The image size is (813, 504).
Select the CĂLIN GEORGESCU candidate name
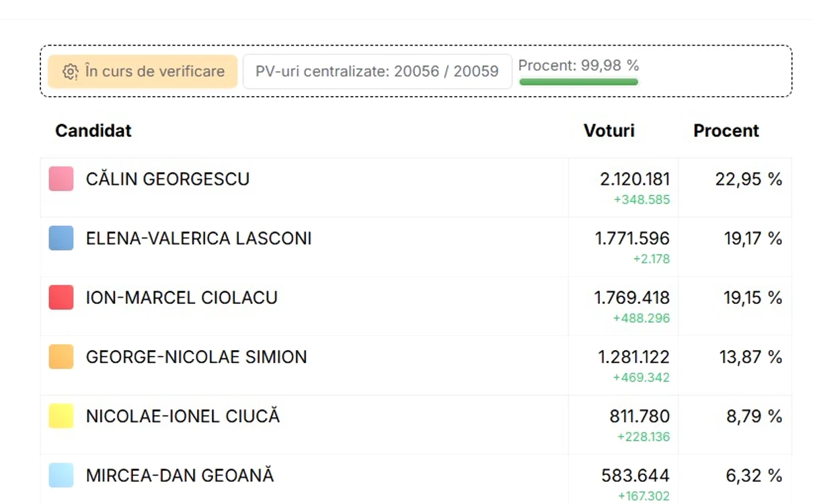pos(167,179)
